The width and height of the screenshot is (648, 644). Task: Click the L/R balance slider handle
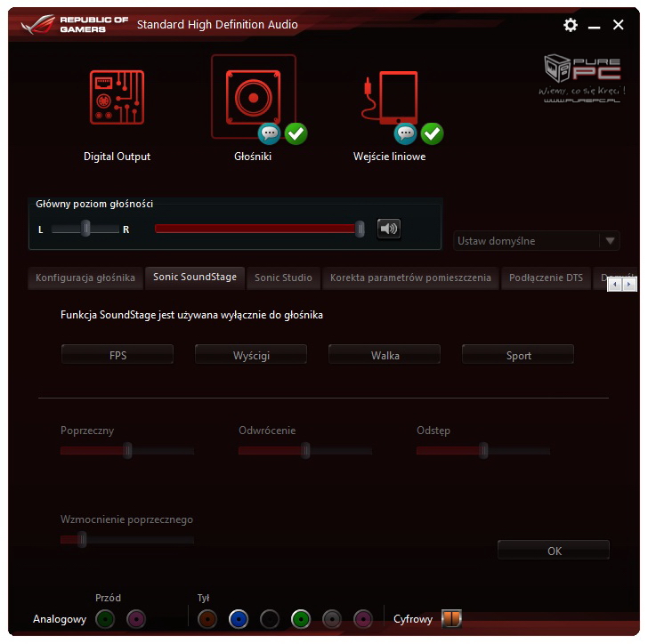pos(85,229)
